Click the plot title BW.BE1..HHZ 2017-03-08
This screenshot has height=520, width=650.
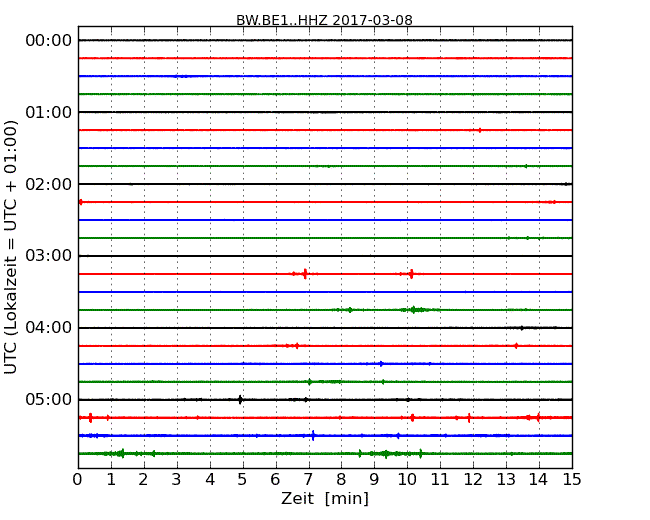click(324, 20)
